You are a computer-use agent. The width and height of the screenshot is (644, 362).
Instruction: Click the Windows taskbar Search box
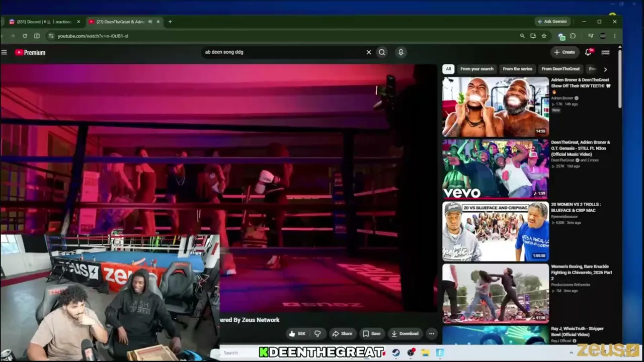pyautogui.click(x=239, y=353)
